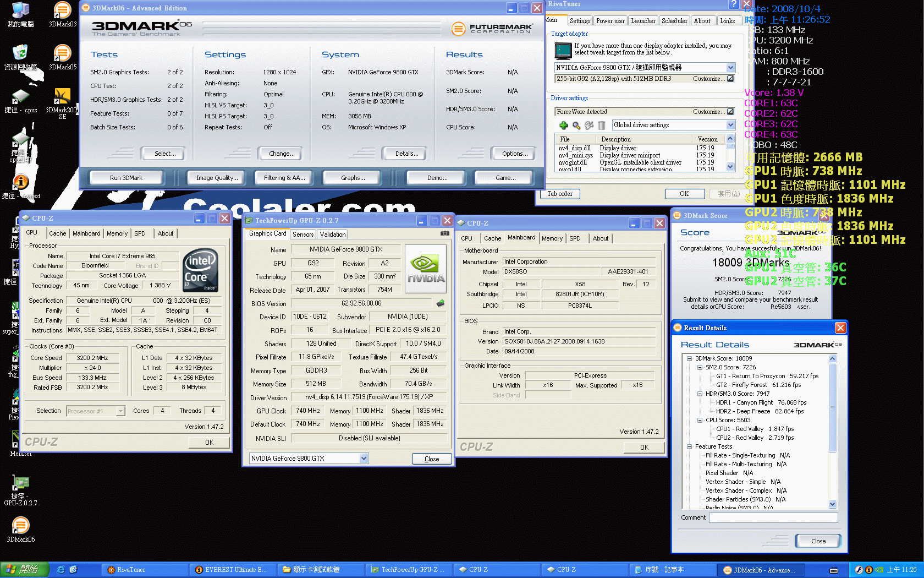Click the wrench icon in RivaTuner driver settings
This screenshot has width=924, height=578.
coord(589,126)
